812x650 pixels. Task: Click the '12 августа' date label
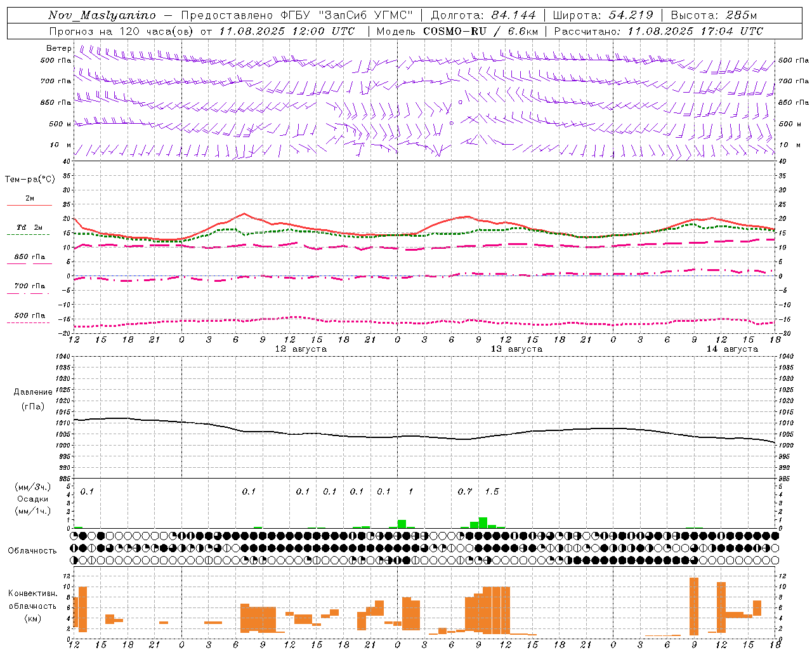pos(301,349)
